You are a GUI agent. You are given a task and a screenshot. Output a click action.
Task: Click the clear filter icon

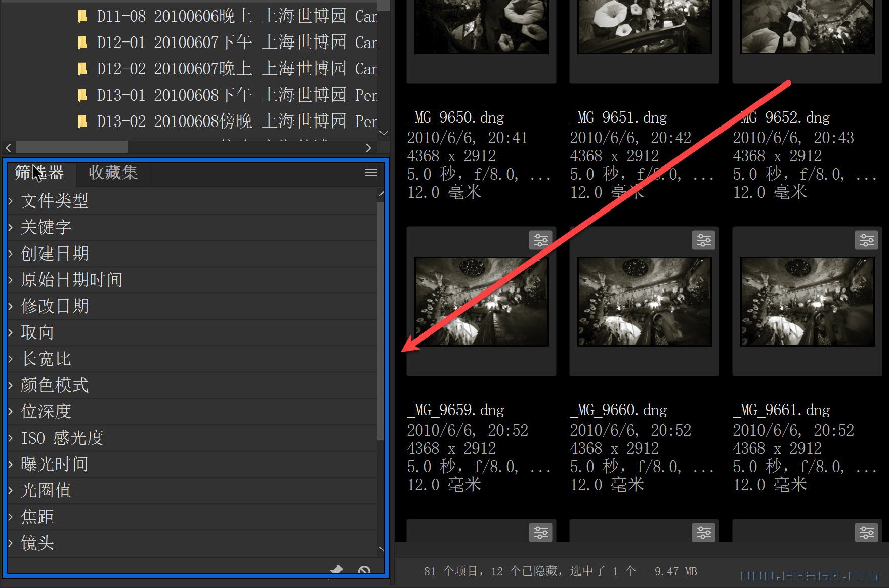coord(364,570)
